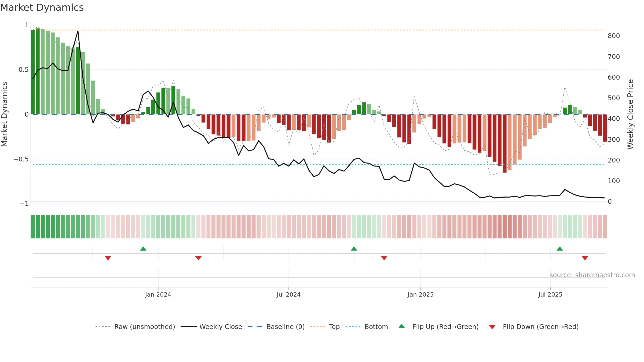The image size is (644, 362).
Task: Click the Jan 2024 axis label
Action: click(x=158, y=294)
